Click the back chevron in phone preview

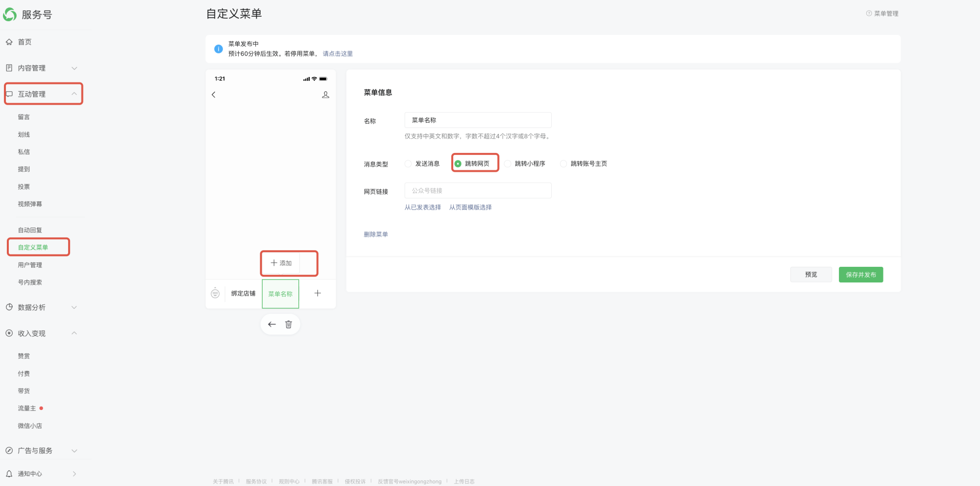click(x=214, y=95)
